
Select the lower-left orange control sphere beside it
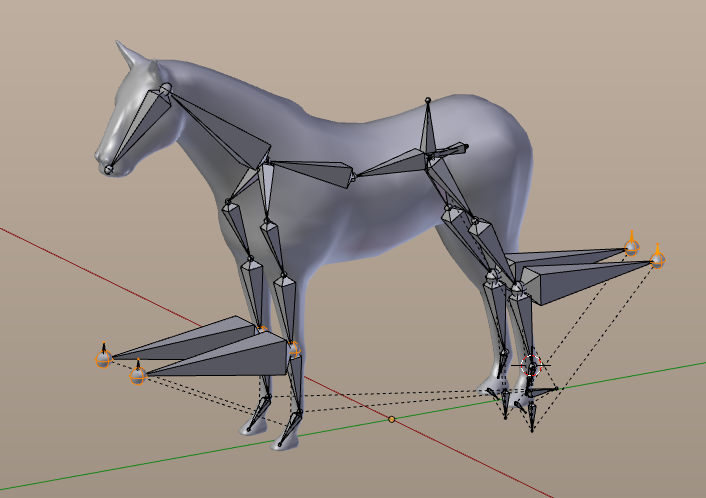[138, 375]
